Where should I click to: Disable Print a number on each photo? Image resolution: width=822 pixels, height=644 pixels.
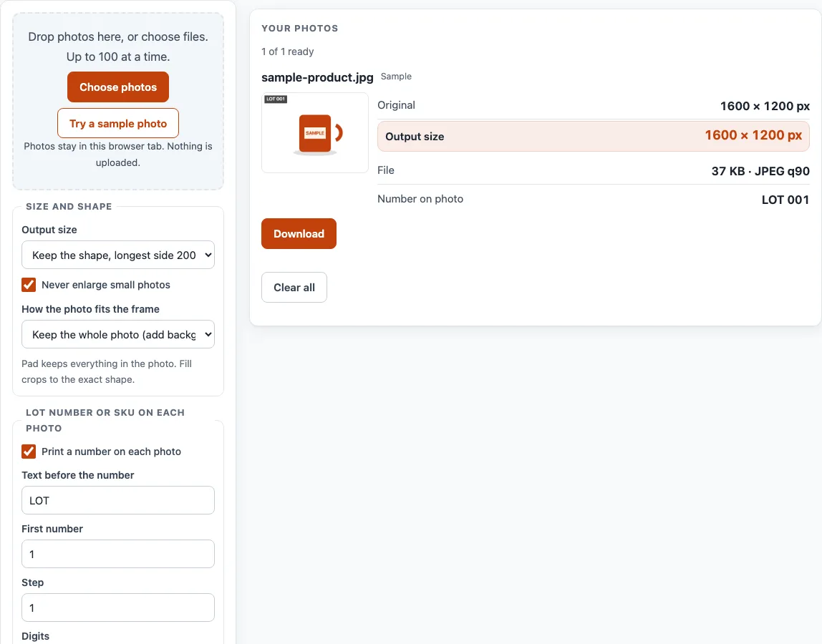(29, 452)
